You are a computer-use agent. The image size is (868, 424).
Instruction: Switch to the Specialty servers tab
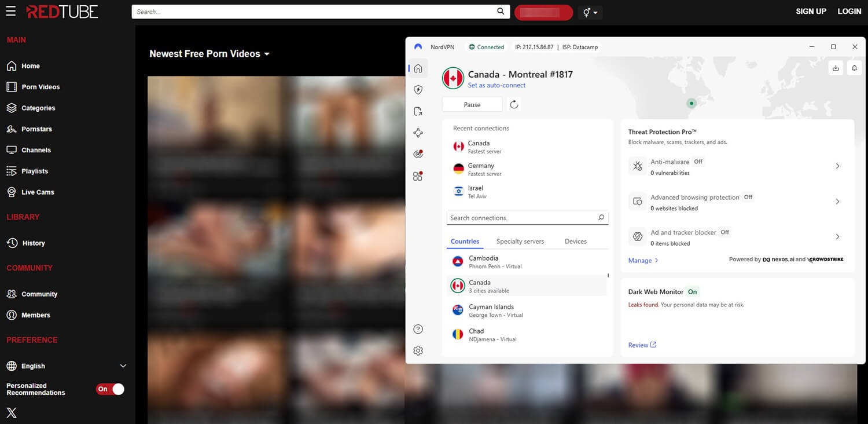[520, 241]
